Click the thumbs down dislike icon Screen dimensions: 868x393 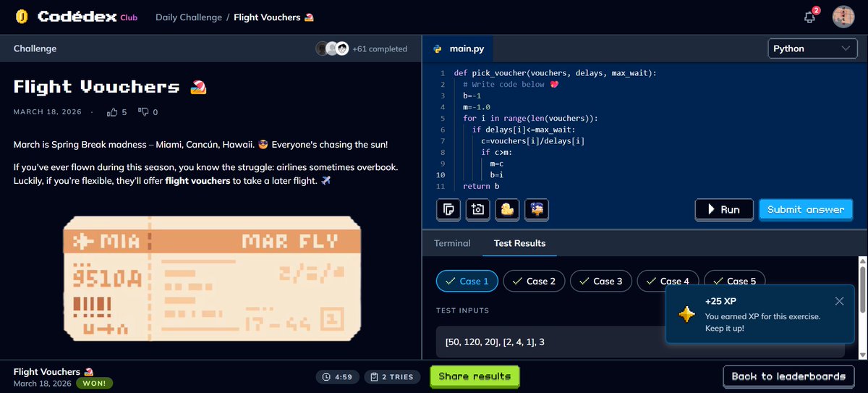coord(143,112)
